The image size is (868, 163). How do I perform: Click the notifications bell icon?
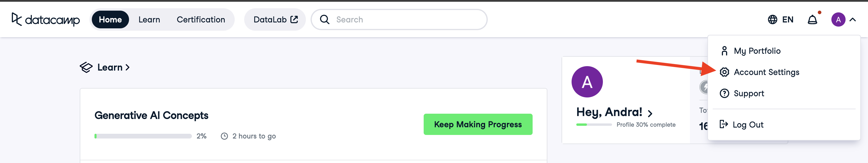point(812,20)
